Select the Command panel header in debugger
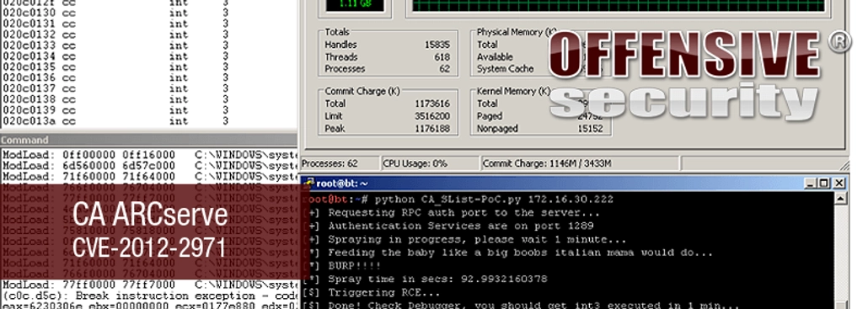 (x=148, y=140)
